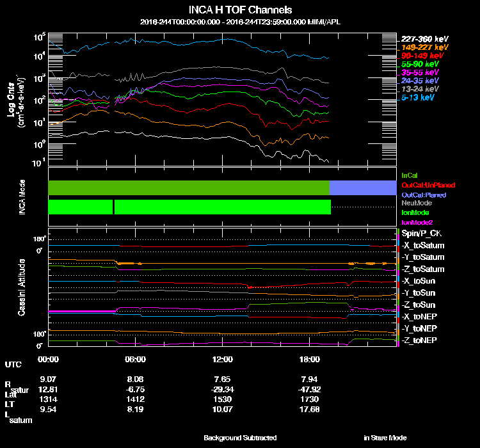Click the olive-green InCal mode bar
Viewport: 480px width, 448px height.
(189, 188)
